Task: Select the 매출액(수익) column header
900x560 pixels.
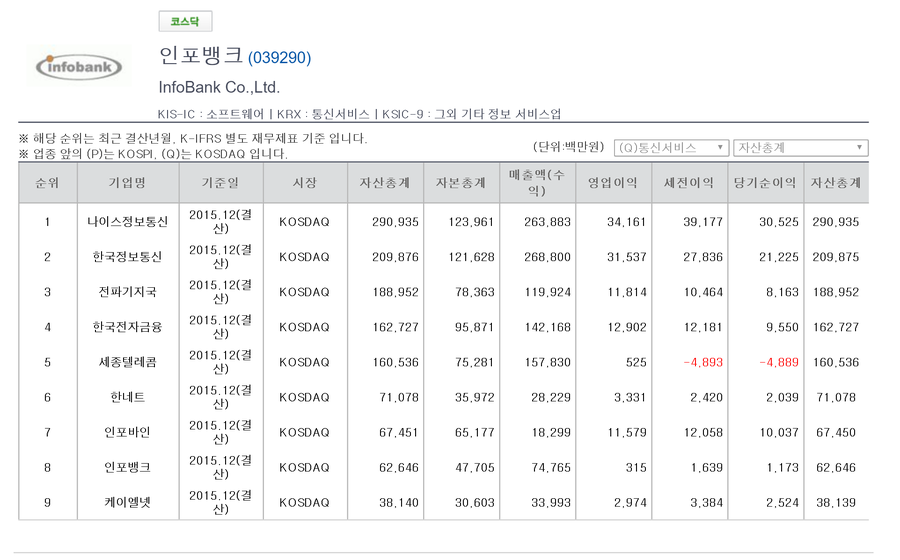Action: 537,183
